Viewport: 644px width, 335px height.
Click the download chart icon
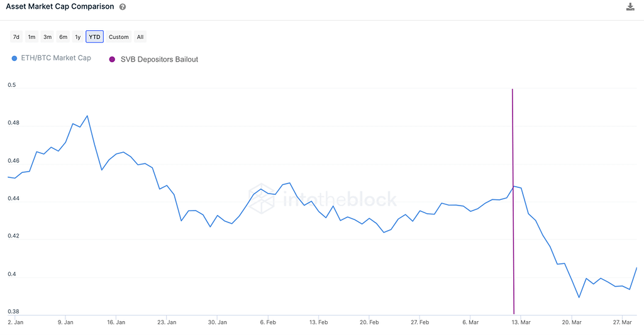[630, 7]
